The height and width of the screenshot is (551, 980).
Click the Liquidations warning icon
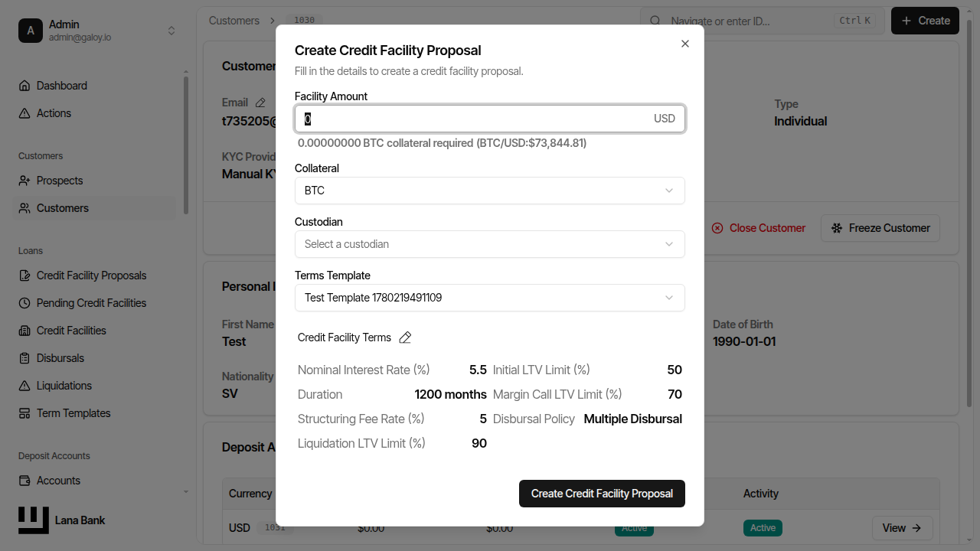[x=24, y=386]
